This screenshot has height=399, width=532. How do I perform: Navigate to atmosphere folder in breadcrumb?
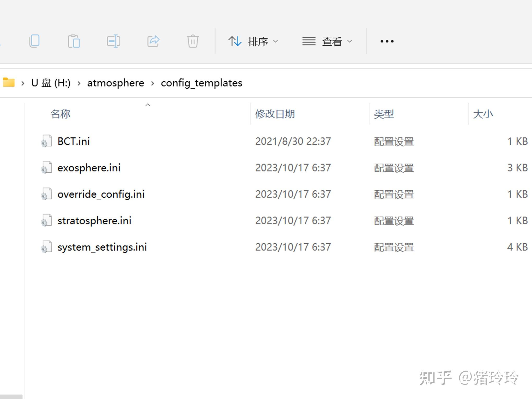(x=116, y=83)
